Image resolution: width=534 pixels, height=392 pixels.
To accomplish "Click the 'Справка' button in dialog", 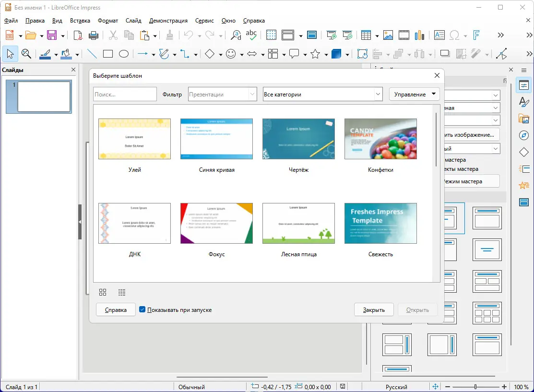I will pos(115,309).
